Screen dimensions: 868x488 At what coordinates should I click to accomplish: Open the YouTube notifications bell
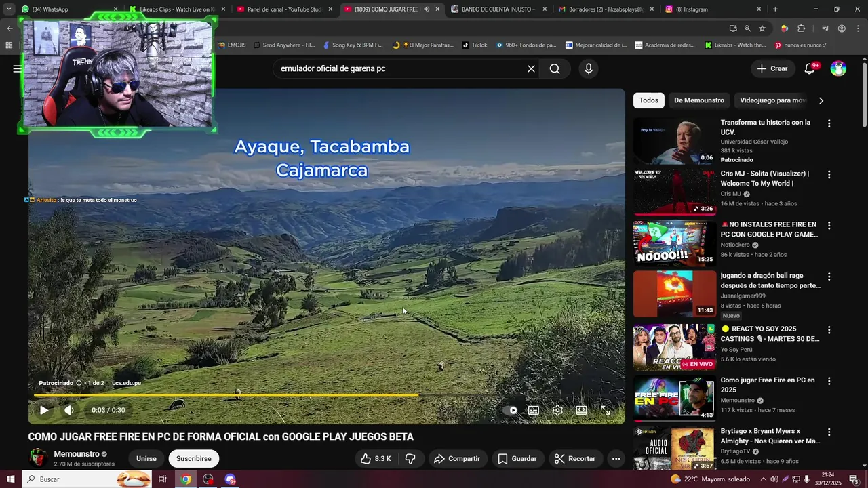[810, 68]
